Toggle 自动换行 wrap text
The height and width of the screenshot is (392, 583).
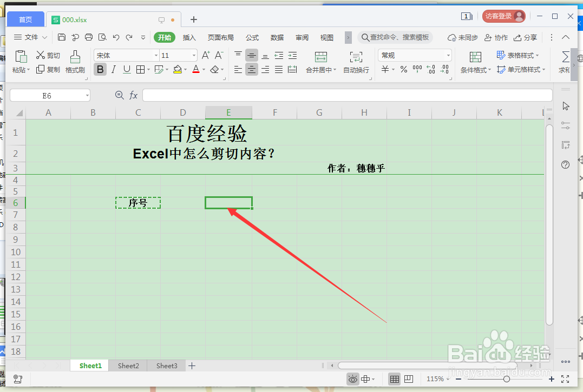click(356, 62)
